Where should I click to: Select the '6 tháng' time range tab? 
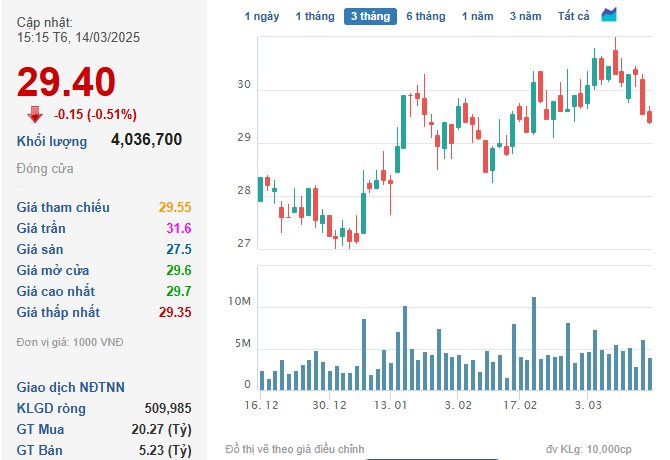pos(426,16)
